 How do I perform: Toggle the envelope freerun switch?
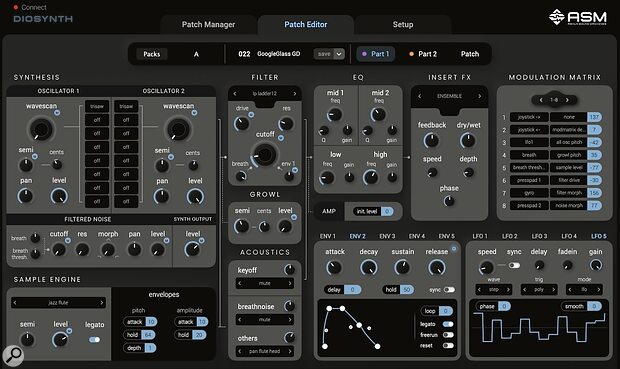click(x=448, y=335)
